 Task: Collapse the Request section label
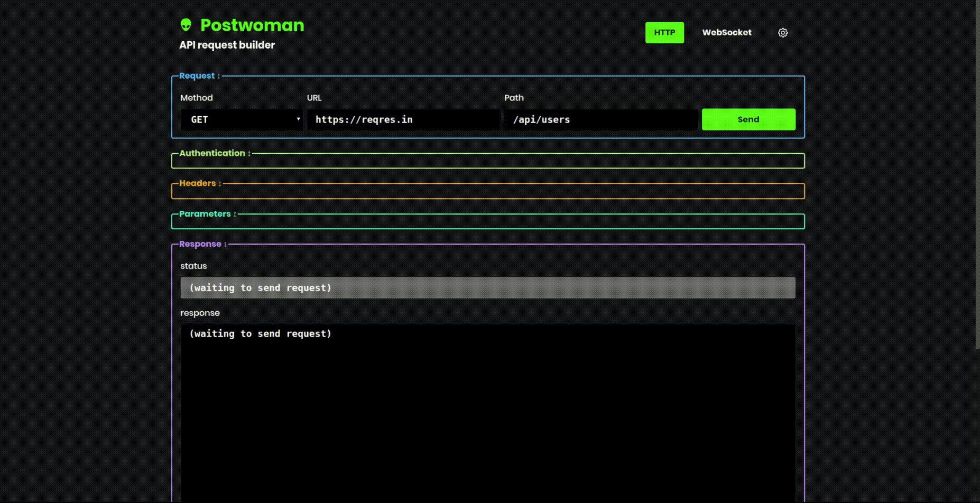click(x=199, y=76)
